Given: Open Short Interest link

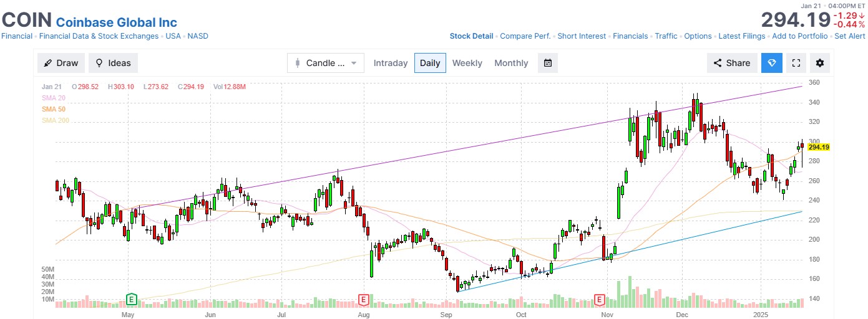Looking at the screenshot, I should coord(582,36).
